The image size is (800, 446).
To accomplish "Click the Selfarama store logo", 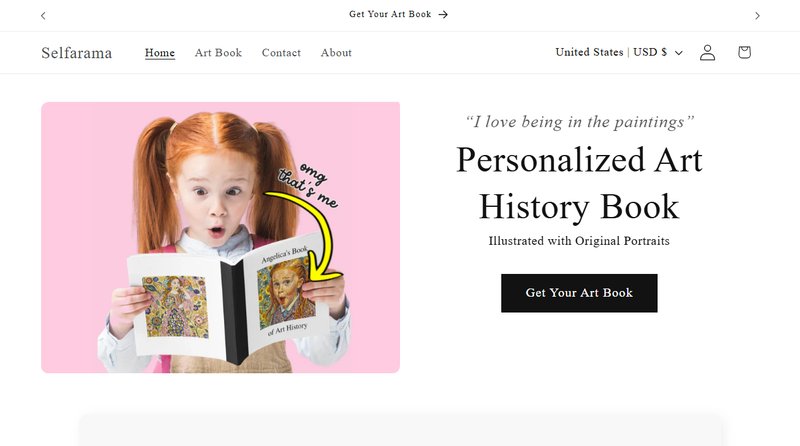I will point(77,53).
